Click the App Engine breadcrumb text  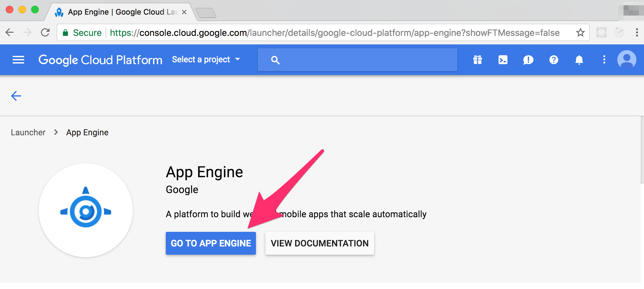(87, 132)
